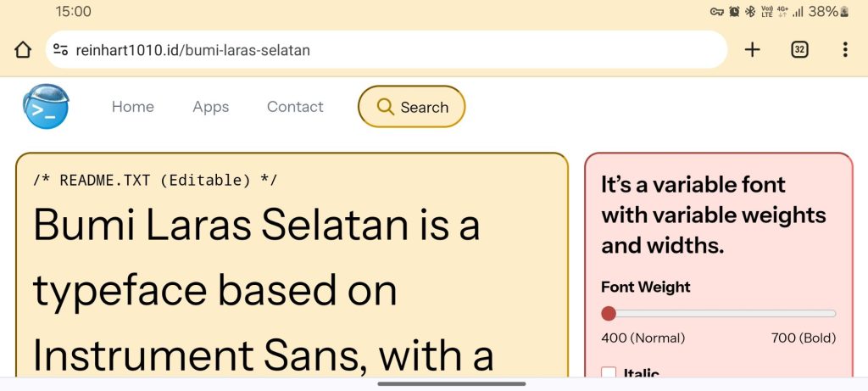Open Chrome's three-dot overflow menu

tap(844, 50)
